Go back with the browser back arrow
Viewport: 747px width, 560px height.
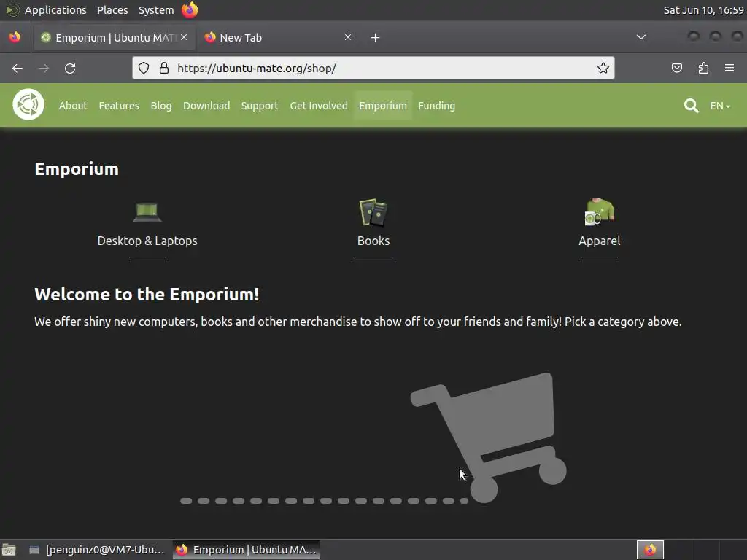(18, 68)
